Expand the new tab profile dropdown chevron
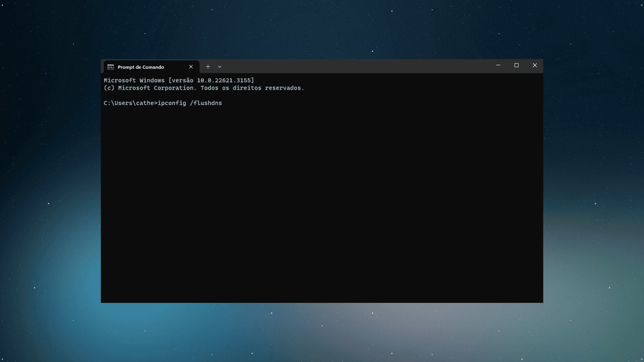Viewport: 644px width, 362px height. pos(220,67)
